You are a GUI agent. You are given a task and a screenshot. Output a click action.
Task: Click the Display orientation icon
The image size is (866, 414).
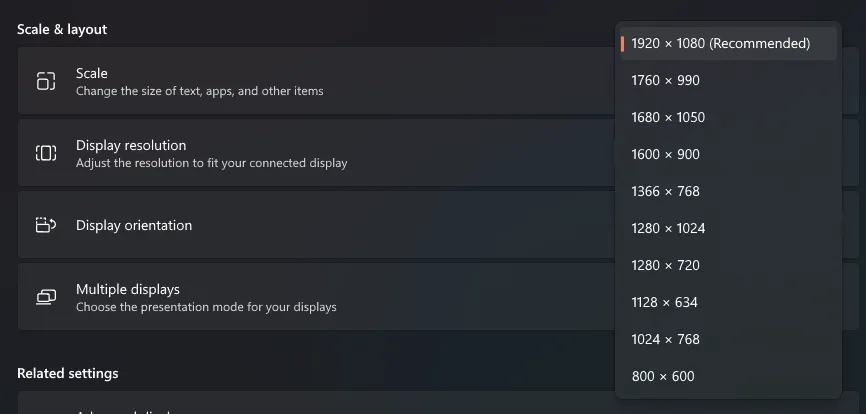coord(46,225)
